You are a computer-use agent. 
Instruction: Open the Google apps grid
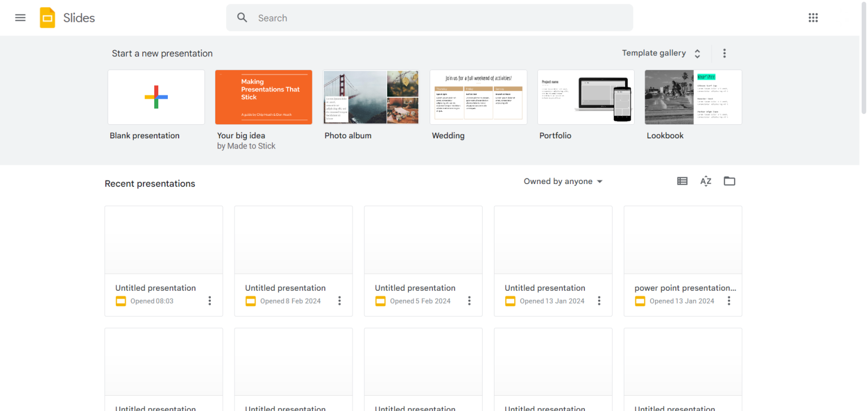(813, 18)
